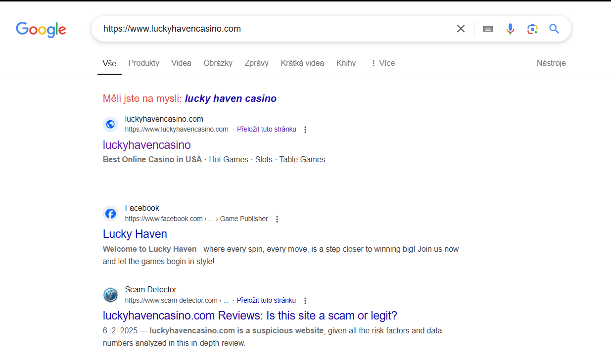The height and width of the screenshot is (364, 611).
Task: Clear the search box with X icon
Action: 461,29
